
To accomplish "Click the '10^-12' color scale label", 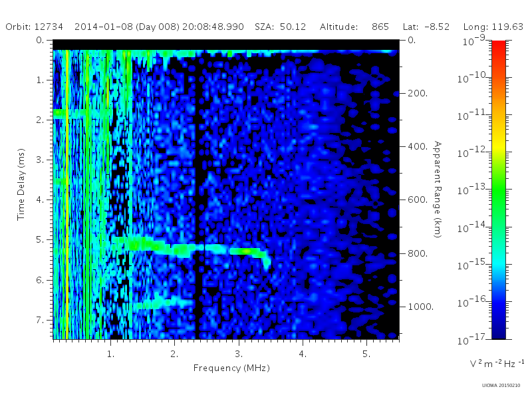I will (473, 152).
